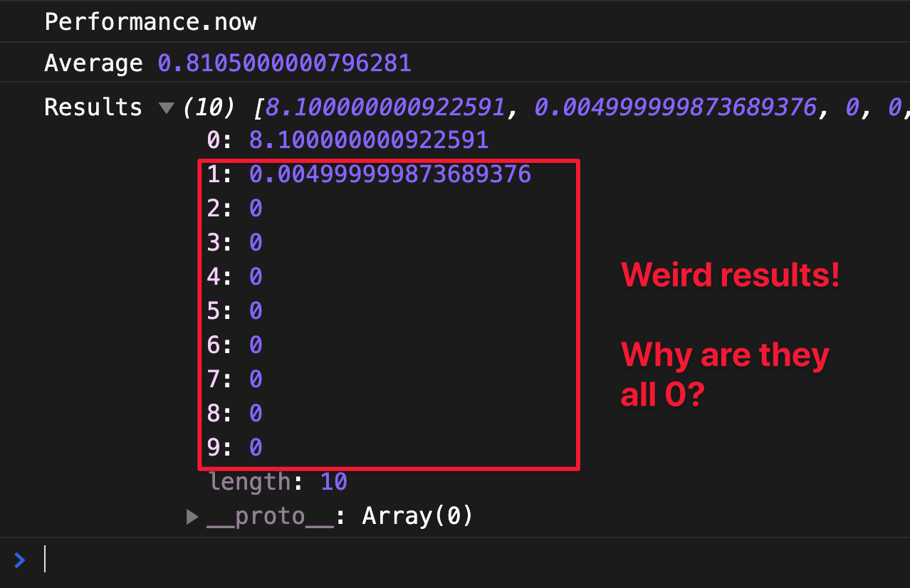The width and height of the screenshot is (910, 588).
Task: Click the Performance.now log message
Action: coord(150,22)
